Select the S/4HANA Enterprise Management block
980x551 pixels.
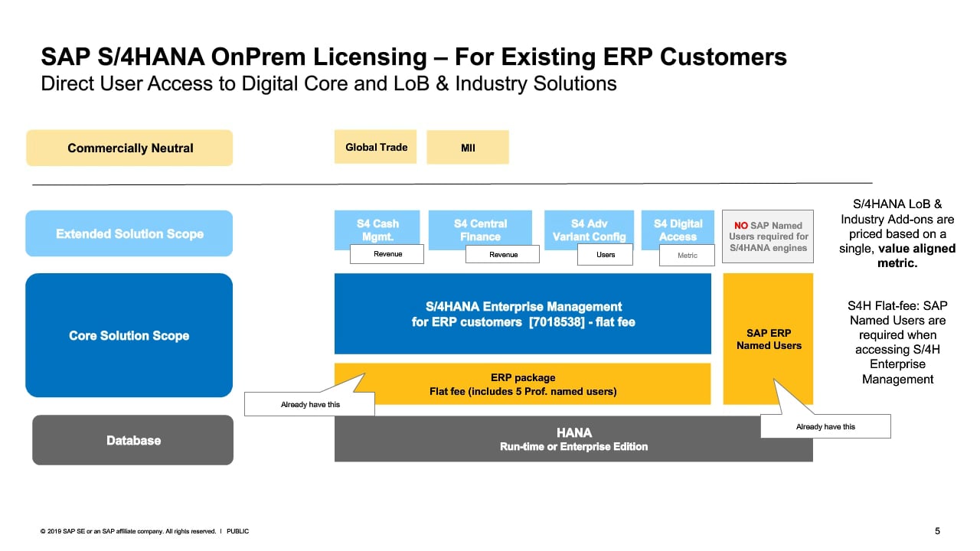point(523,314)
